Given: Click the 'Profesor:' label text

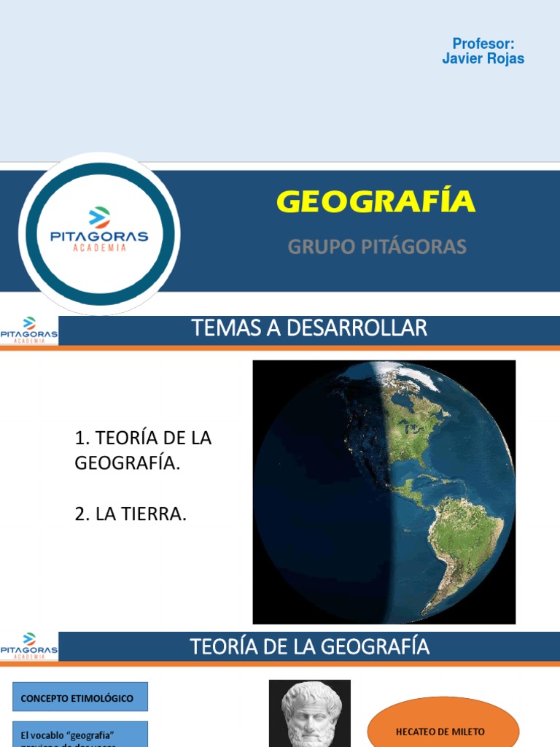Looking at the screenshot, I should click(483, 44).
